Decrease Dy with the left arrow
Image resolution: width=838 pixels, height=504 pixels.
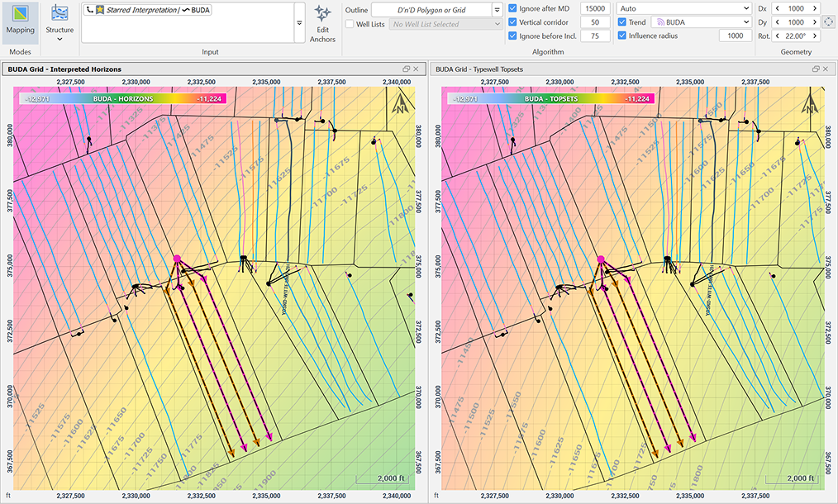pos(777,22)
